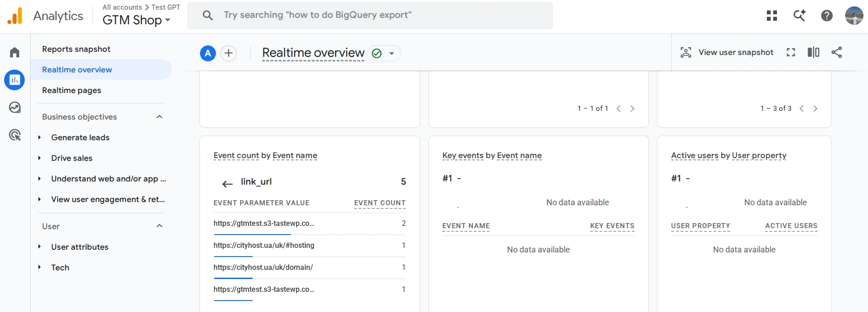
Task: Focus the Analytics search box
Action: [x=370, y=16]
